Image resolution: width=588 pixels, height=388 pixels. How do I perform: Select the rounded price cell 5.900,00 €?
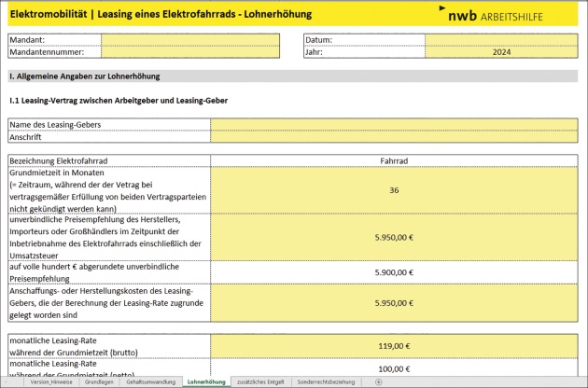(x=393, y=271)
